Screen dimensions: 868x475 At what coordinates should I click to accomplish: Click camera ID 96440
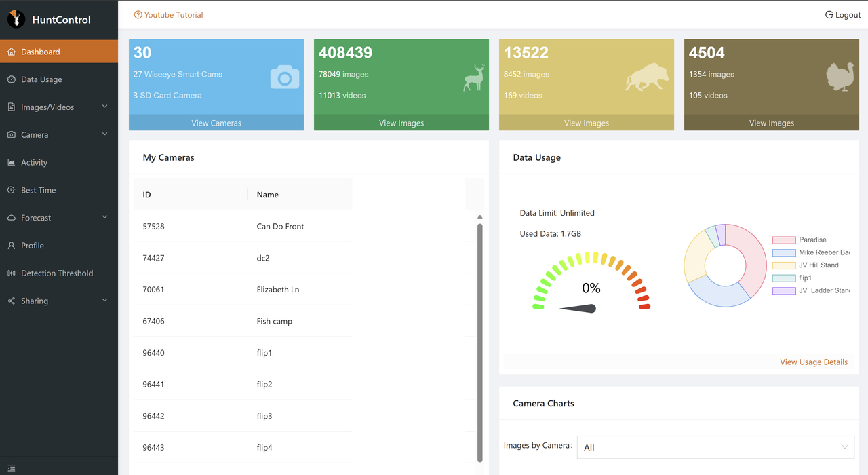tap(153, 353)
